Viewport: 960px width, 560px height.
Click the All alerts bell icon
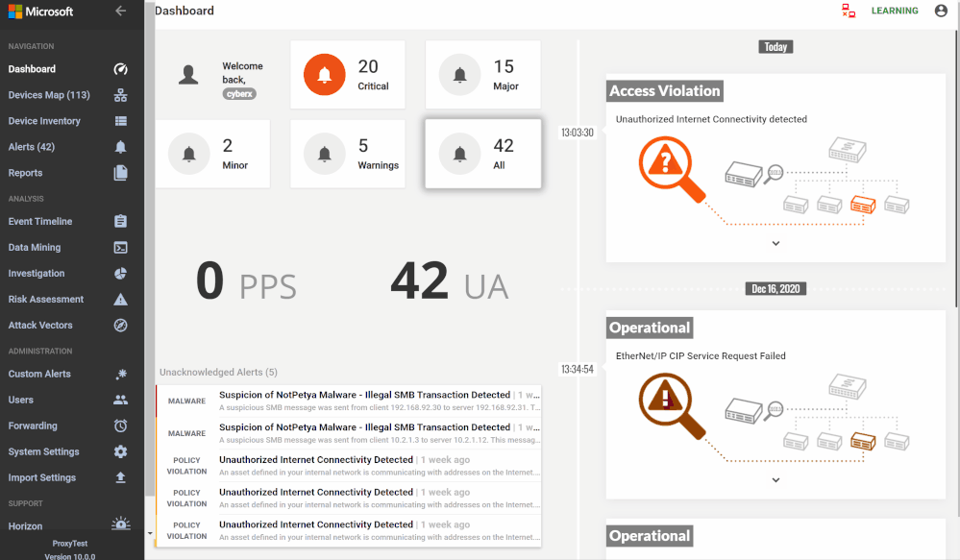459,154
